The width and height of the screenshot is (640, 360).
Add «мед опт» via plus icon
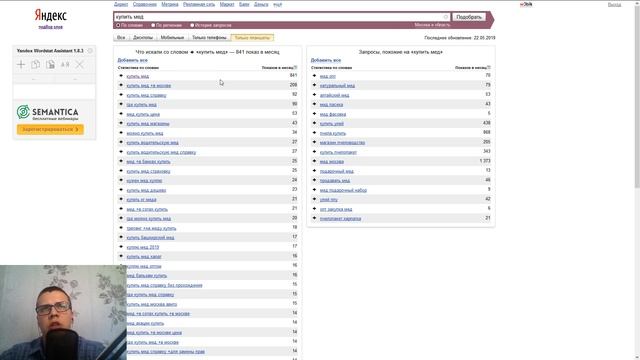click(x=314, y=76)
